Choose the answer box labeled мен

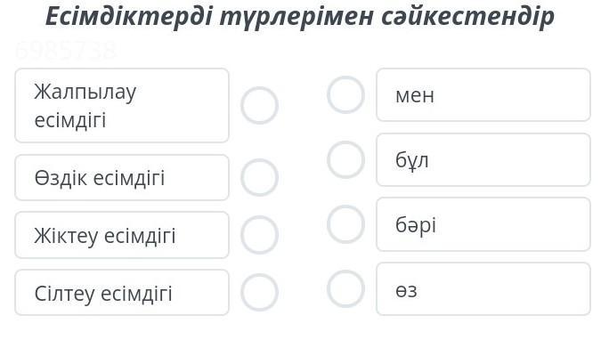(483, 94)
